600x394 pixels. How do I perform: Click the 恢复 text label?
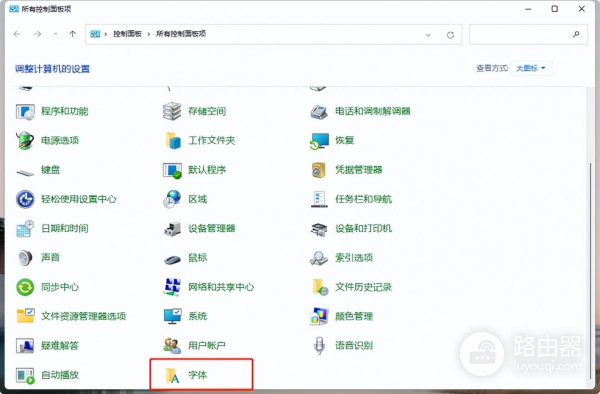(344, 140)
